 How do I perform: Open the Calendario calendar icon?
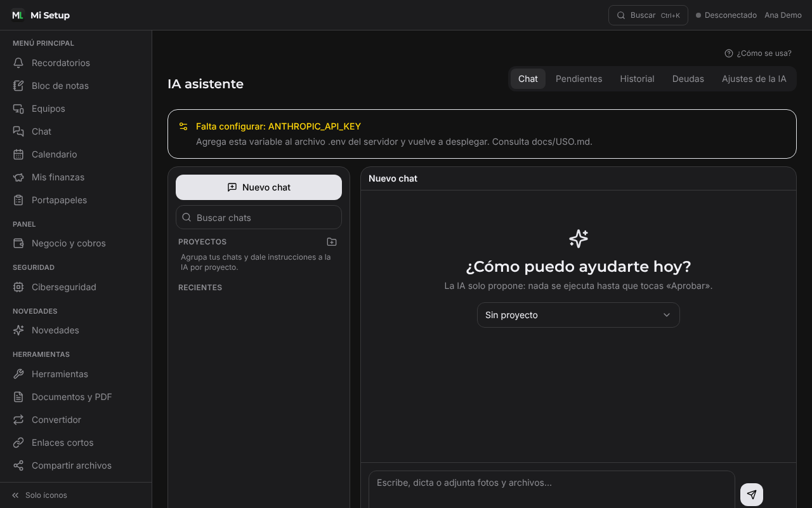[x=18, y=154]
